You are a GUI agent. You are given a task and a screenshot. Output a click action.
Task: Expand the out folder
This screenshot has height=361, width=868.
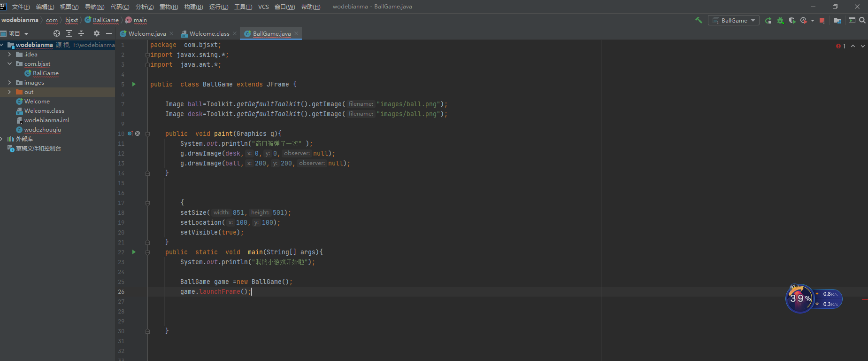coord(9,92)
